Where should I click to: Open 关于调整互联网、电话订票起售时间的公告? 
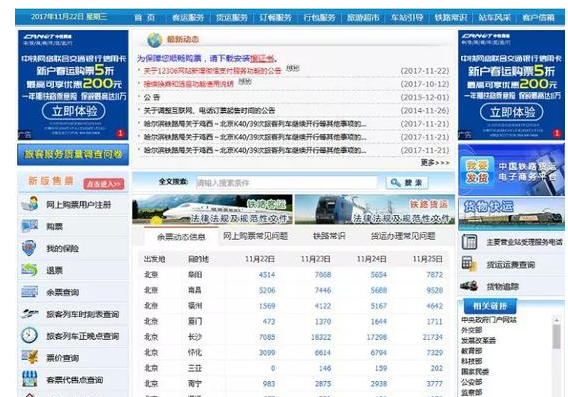point(209,110)
